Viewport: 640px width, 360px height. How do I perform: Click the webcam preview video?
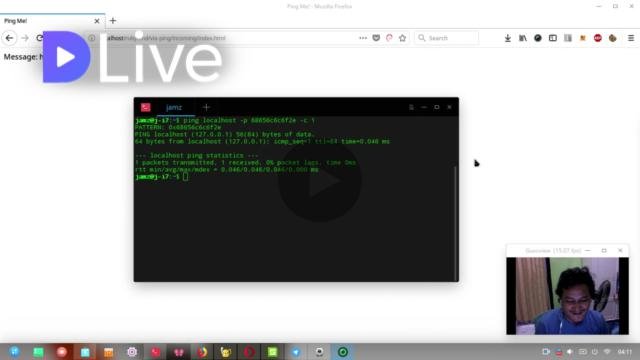567,296
